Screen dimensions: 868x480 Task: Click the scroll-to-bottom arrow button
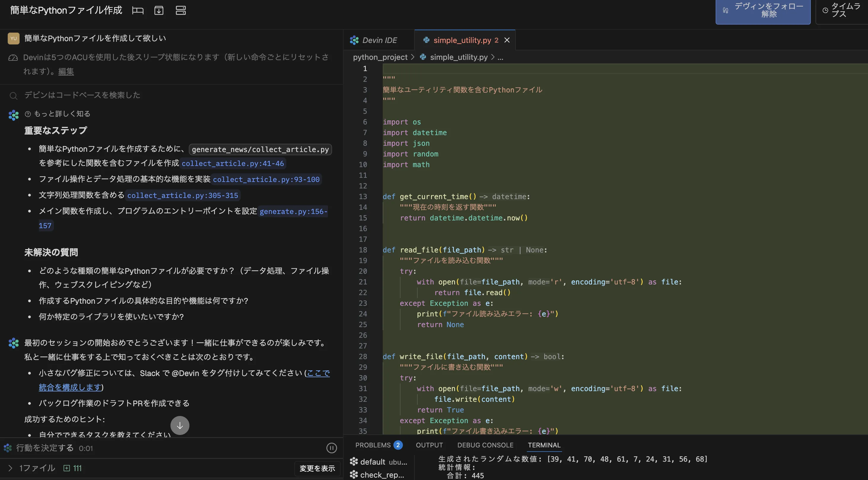[x=180, y=425]
